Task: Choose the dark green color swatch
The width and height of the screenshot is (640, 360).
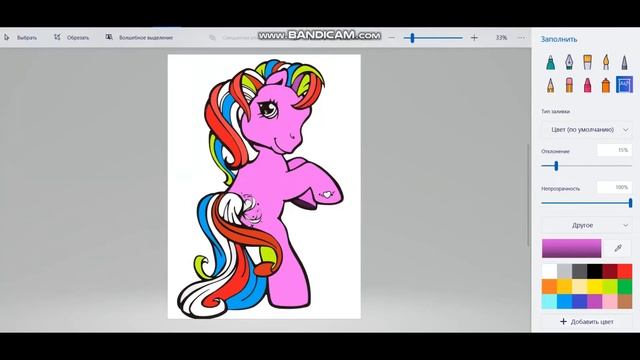Action: 624,287
